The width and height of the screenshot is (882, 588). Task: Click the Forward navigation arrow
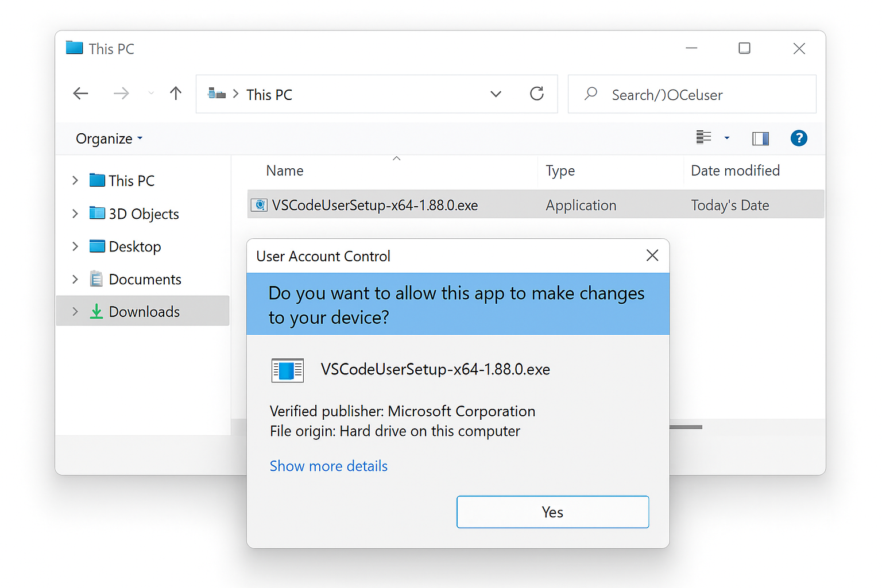[121, 94]
